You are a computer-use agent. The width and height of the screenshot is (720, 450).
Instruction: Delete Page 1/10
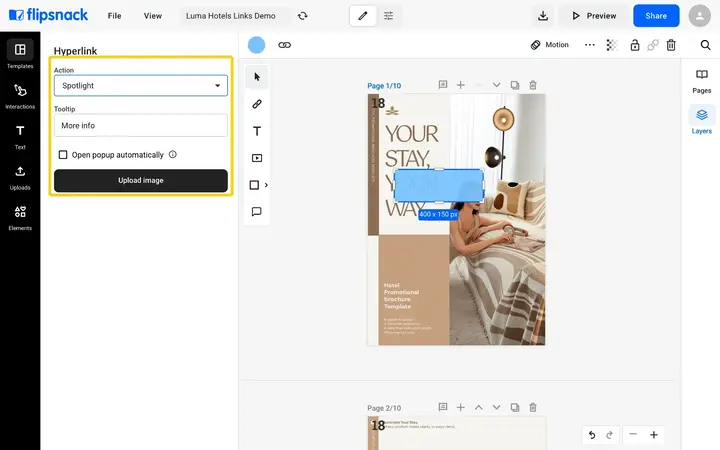pos(533,85)
